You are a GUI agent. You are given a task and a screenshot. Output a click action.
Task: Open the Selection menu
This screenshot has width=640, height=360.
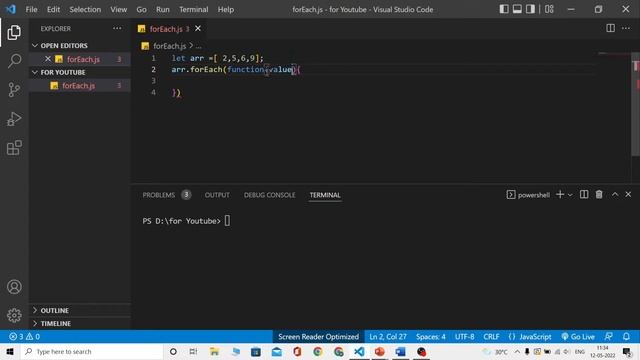(x=85, y=9)
